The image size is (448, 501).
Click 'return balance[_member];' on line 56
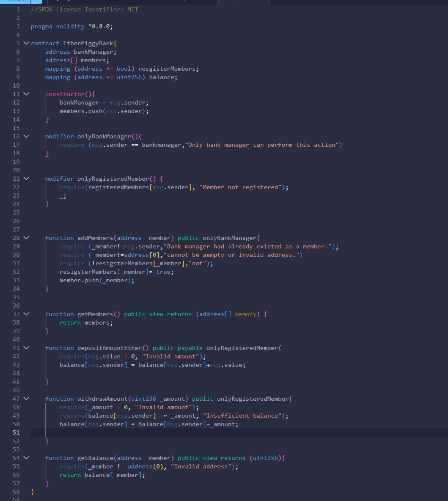coord(102,475)
